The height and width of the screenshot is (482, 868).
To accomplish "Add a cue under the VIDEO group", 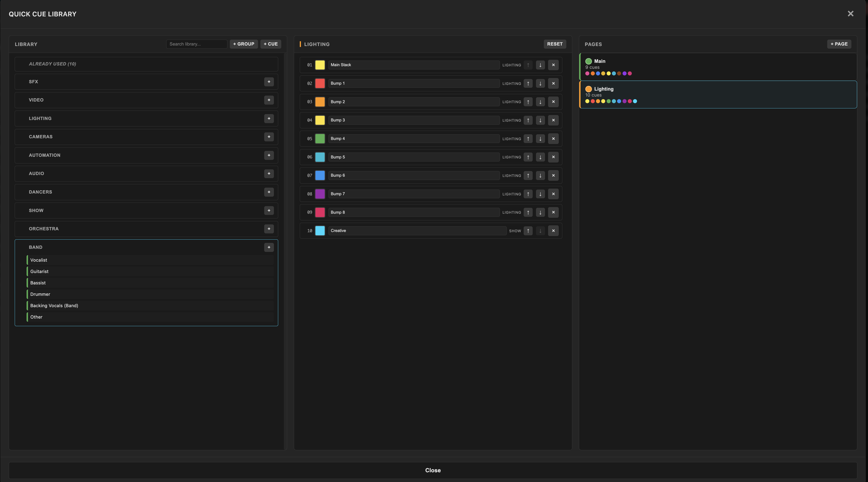I will coord(269,100).
